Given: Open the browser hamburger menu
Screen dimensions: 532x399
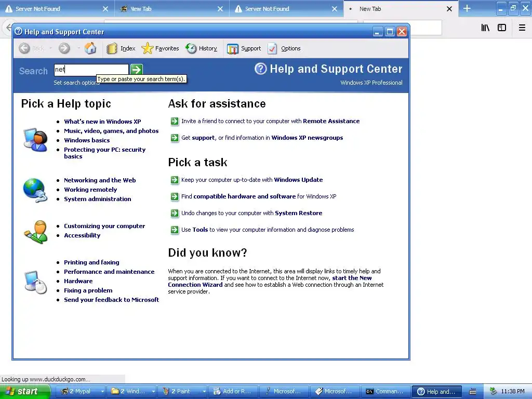Looking at the screenshot, I should (522, 28).
